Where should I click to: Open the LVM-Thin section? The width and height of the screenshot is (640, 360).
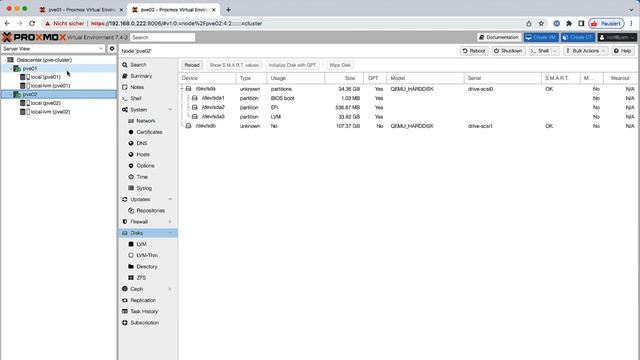[147, 256]
